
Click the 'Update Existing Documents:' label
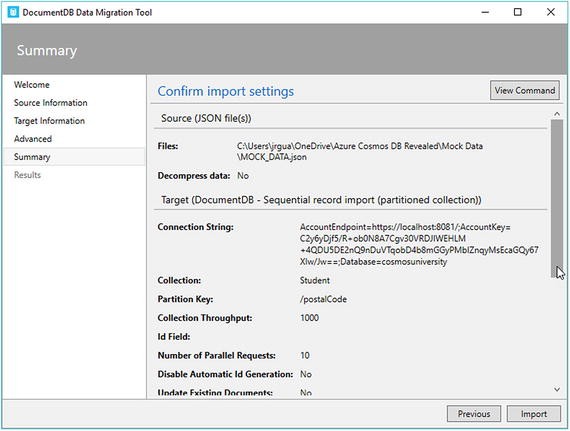[x=215, y=392]
